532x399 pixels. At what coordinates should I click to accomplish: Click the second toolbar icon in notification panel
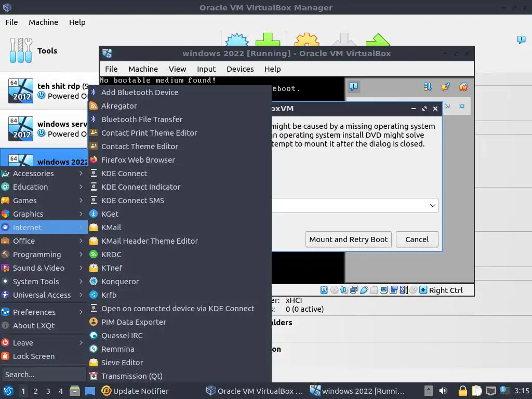pyautogui.click(x=445, y=87)
